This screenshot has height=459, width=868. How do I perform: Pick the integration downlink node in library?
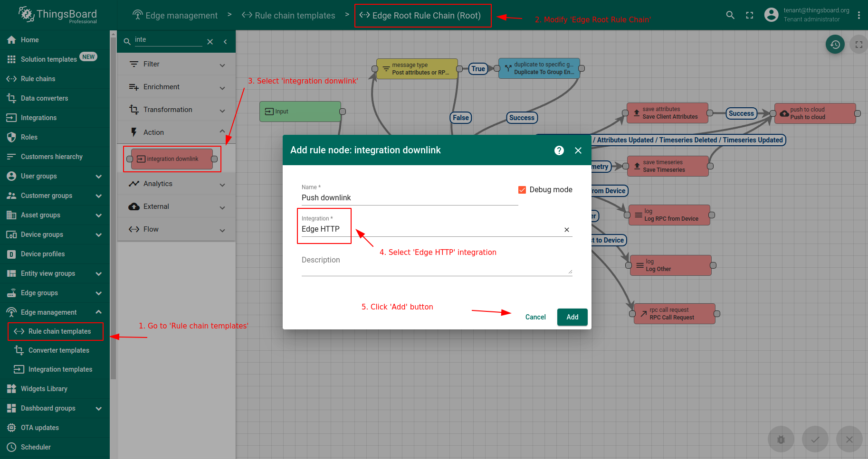tap(172, 159)
